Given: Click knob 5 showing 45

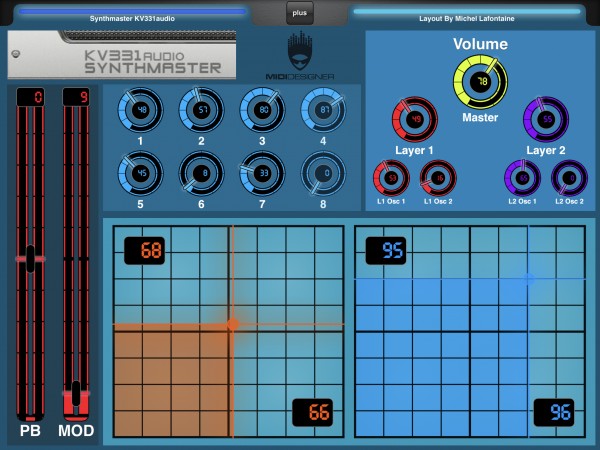Looking at the screenshot, I should tap(140, 173).
